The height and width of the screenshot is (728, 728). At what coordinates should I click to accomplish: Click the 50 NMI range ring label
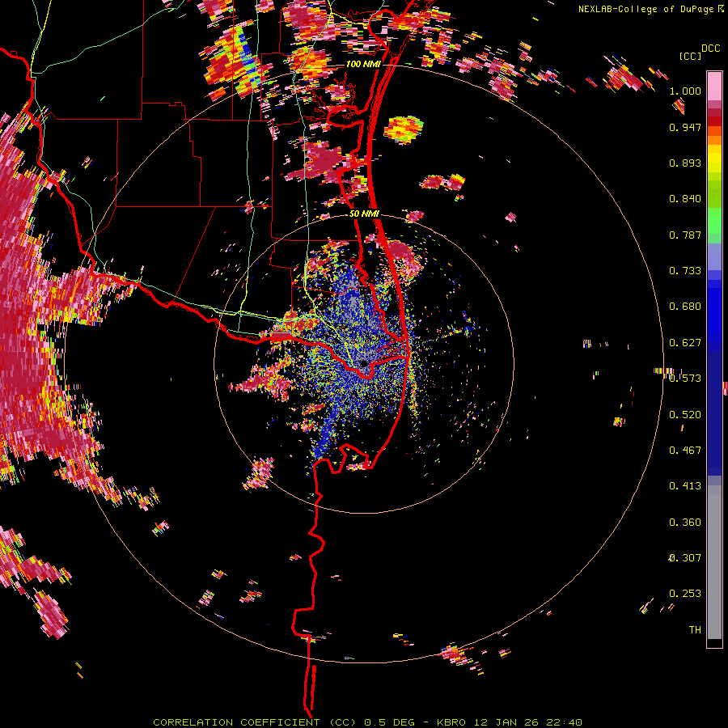(365, 214)
